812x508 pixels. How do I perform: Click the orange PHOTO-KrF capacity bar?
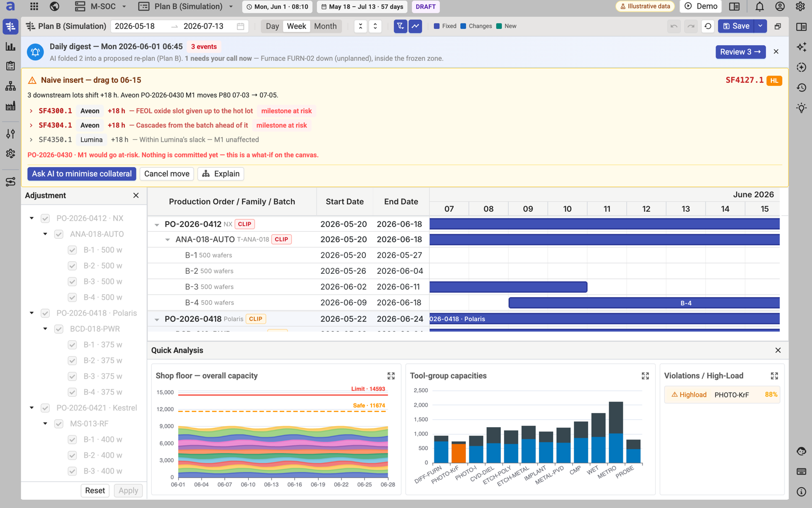[459, 453]
